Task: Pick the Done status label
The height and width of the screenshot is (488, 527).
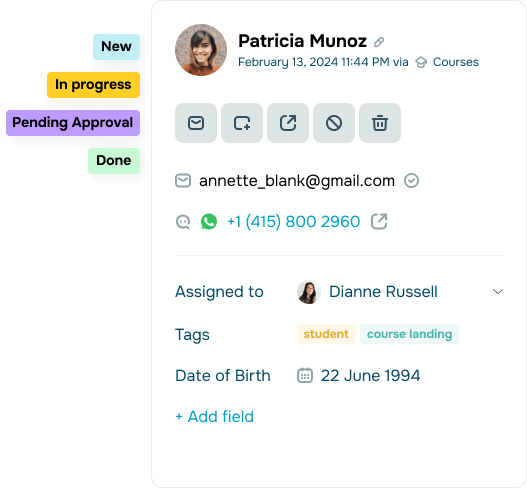Action: (x=114, y=161)
